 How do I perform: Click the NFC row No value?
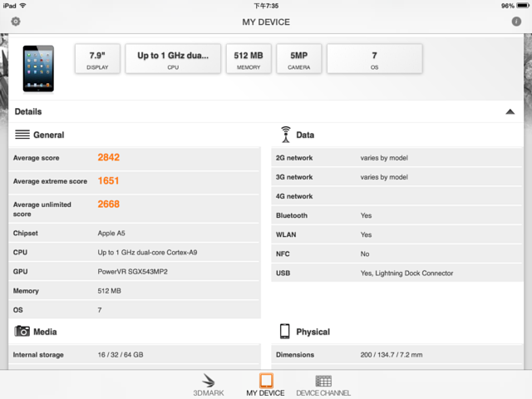[365, 254]
